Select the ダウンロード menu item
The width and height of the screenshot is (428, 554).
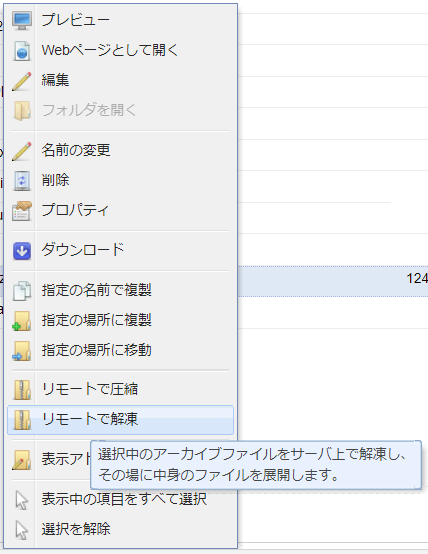click(121, 251)
